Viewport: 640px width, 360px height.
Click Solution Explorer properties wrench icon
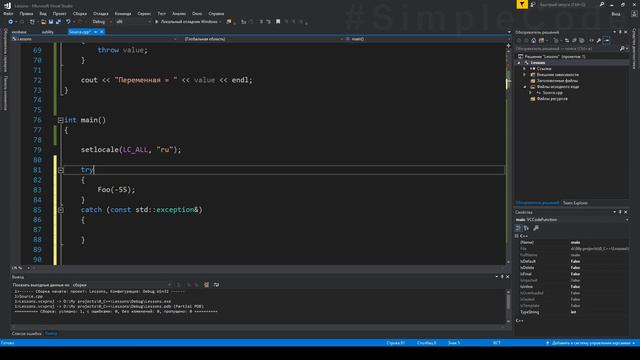598,40
